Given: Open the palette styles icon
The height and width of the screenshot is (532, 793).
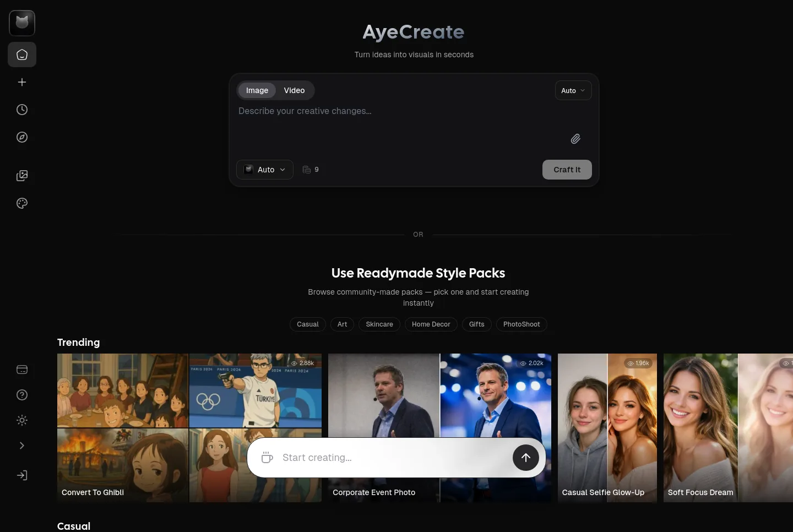Looking at the screenshot, I should 22,203.
